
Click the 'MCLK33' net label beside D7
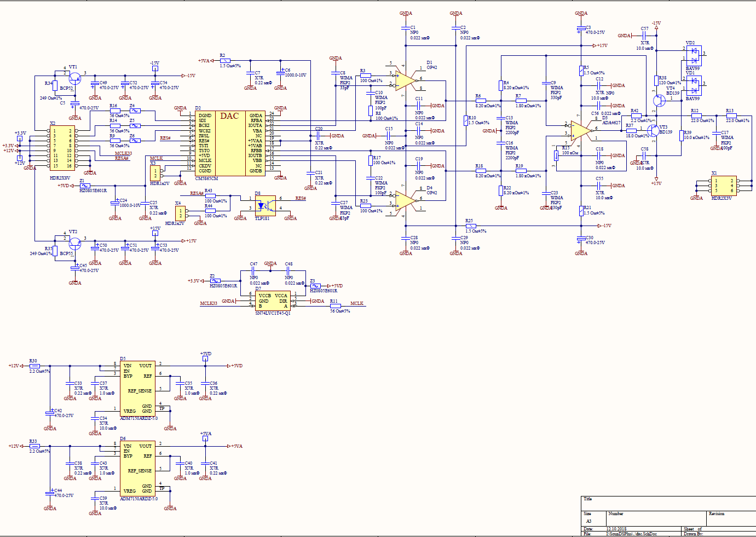pyautogui.click(x=209, y=303)
